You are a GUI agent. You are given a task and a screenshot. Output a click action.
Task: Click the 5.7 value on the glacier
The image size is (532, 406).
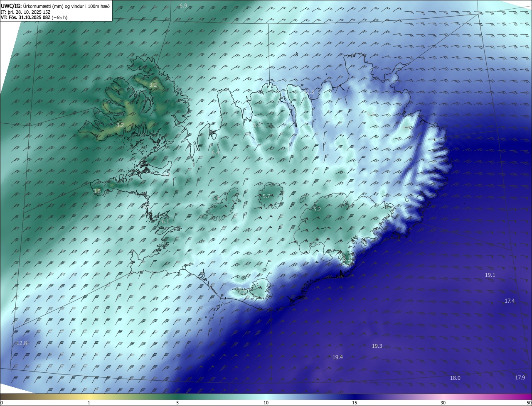[266, 196]
